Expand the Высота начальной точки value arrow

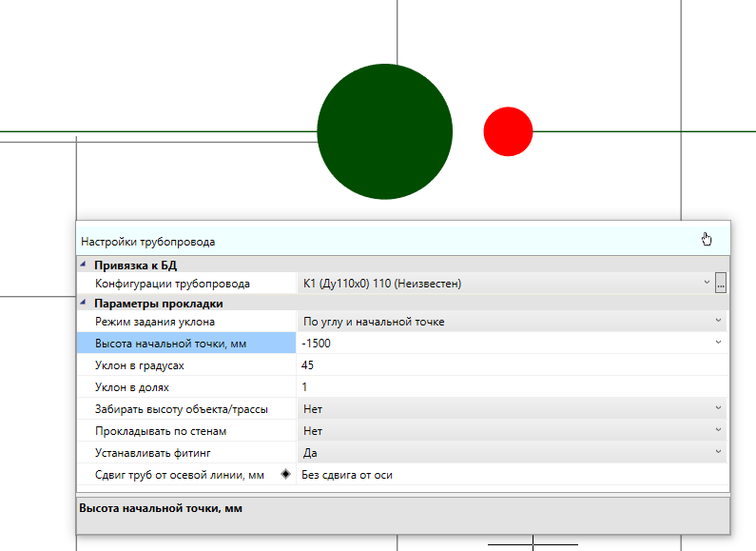pos(718,343)
